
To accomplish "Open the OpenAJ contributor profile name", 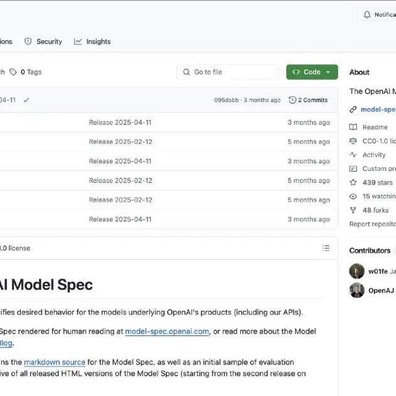I will (381, 290).
